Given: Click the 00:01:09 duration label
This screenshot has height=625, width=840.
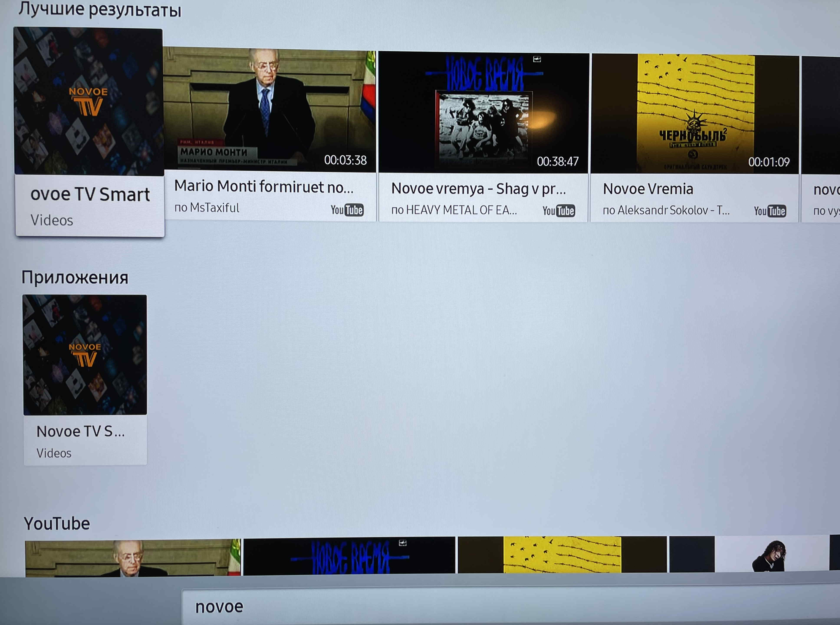Looking at the screenshot, I should pos(769,162).
